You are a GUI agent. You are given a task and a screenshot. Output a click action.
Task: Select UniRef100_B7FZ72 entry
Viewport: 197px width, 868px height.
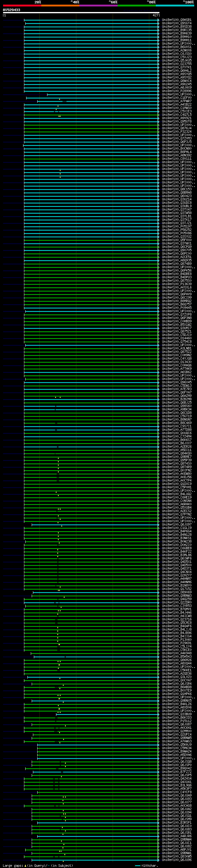(176, 772)
